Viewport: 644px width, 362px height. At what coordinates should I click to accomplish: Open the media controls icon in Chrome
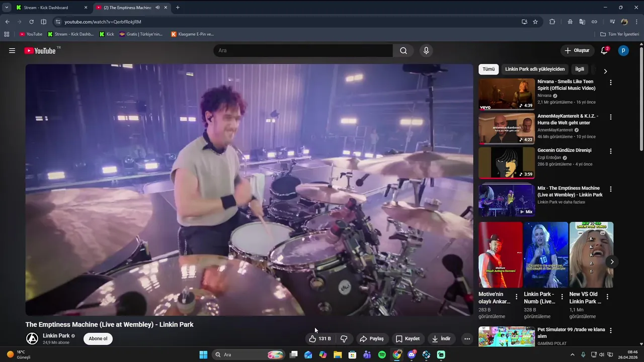click(x=612, y=22)
